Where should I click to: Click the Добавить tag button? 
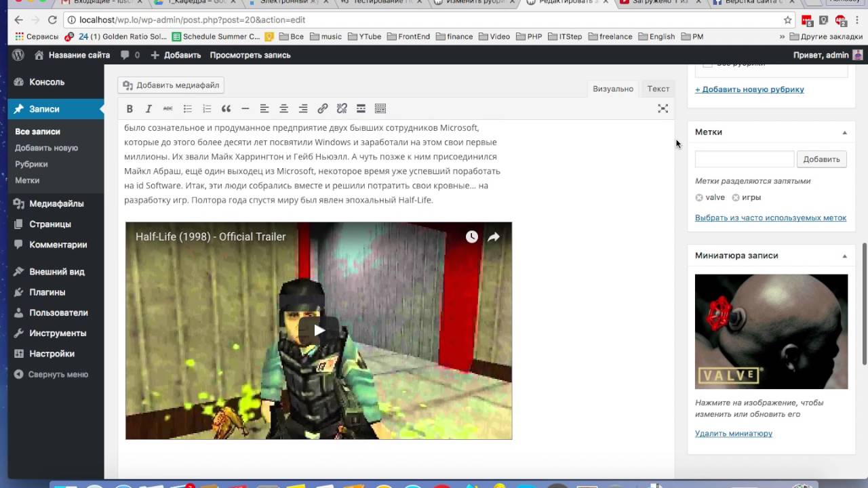tap(821, 159)
